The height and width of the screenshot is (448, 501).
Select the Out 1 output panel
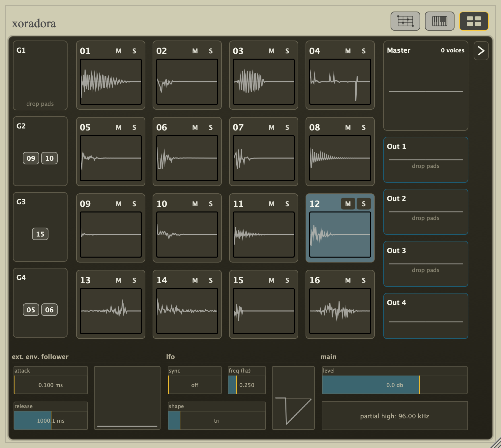tap(426, 160)
